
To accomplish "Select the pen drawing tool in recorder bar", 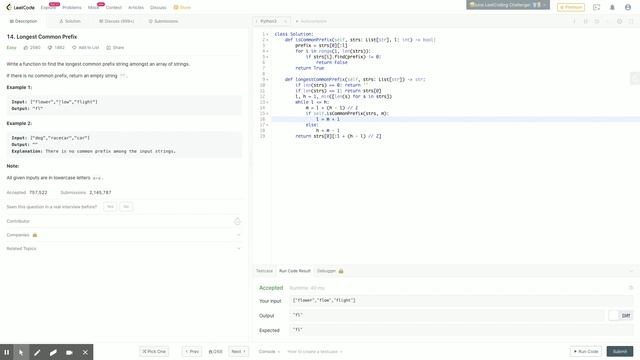I will click(x=37, y=352).
